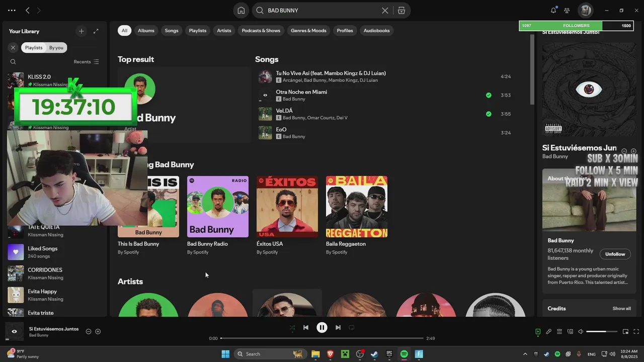Toggle repeat mode
Screen dimensions: 644x362
(352, 327)
